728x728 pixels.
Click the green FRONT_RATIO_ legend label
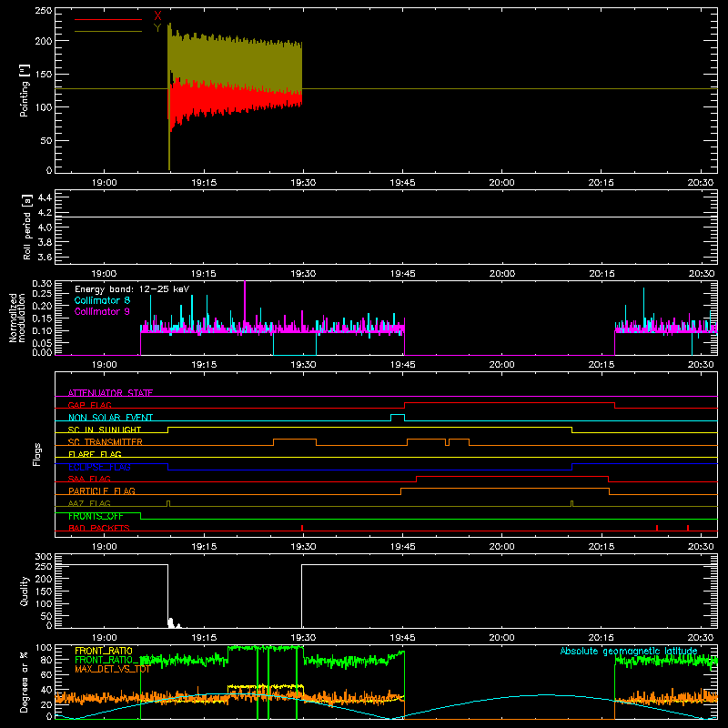click(x=106, y=660)
